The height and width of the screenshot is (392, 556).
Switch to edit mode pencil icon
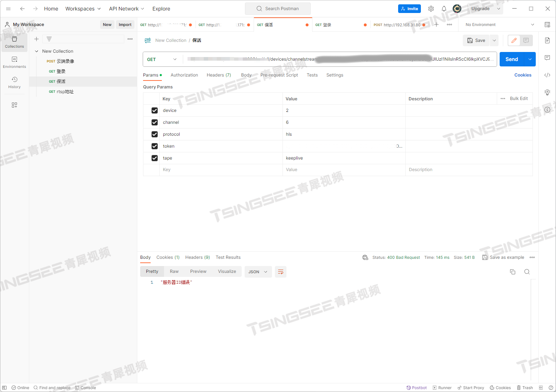click(x=514, y=40)
